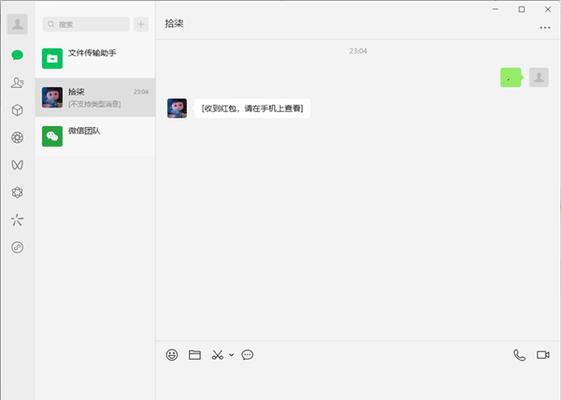This screenshot has height=400, width=561.
Task: Click the plus button to start group chat
Action: pyautogui.click(x=141, y=24)
